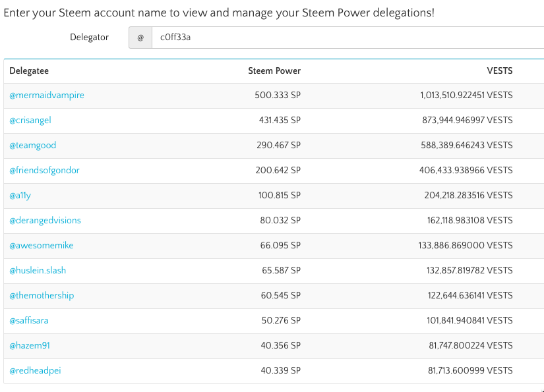Screen dimensions: 544x392
Task: Click the Steem Power column header
Action: pos(274,71)
